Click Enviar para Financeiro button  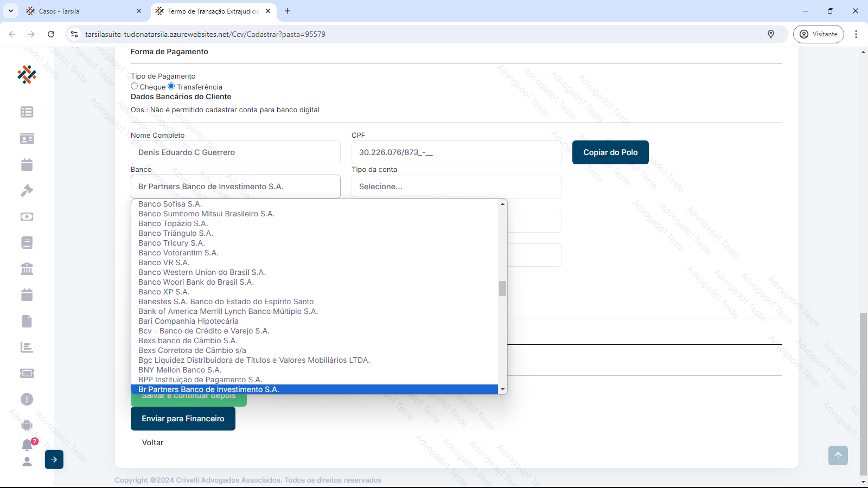click(x=183, y=419)
